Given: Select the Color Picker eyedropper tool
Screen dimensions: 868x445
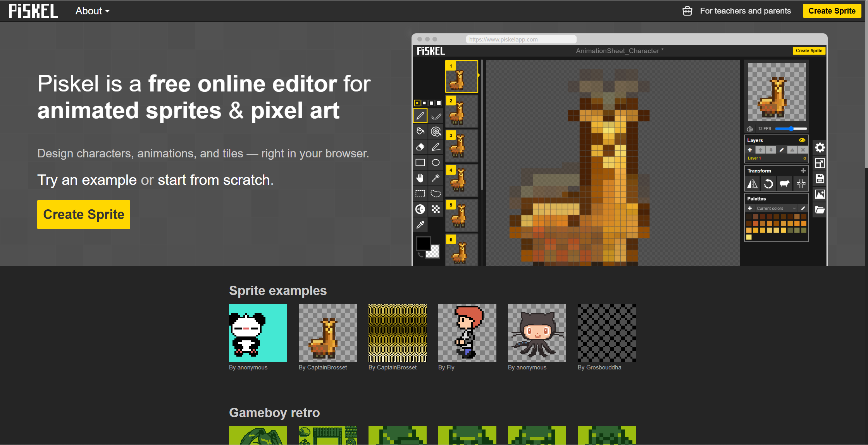Looking at the screenshot, I should click(420, 225).
